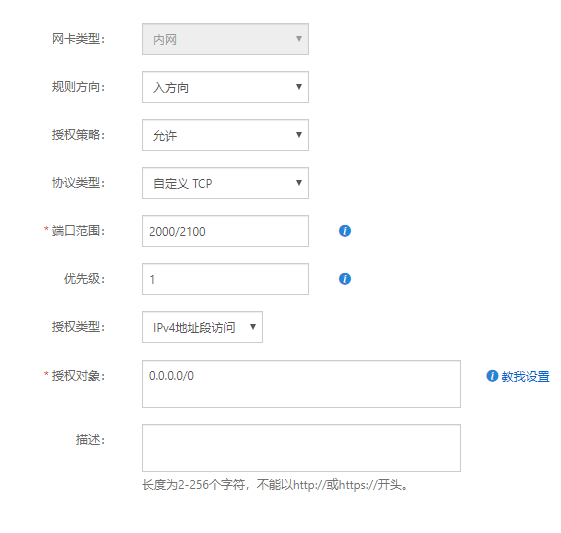
Task: Open the 规则方向 dropdown showing 入方向
Action: pyautogui.click(x=225, y=87)
